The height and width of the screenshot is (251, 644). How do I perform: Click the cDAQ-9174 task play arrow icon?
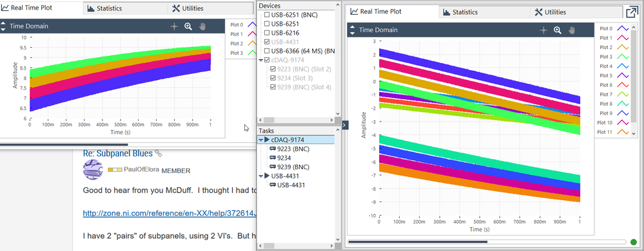[x=267, y=140]
